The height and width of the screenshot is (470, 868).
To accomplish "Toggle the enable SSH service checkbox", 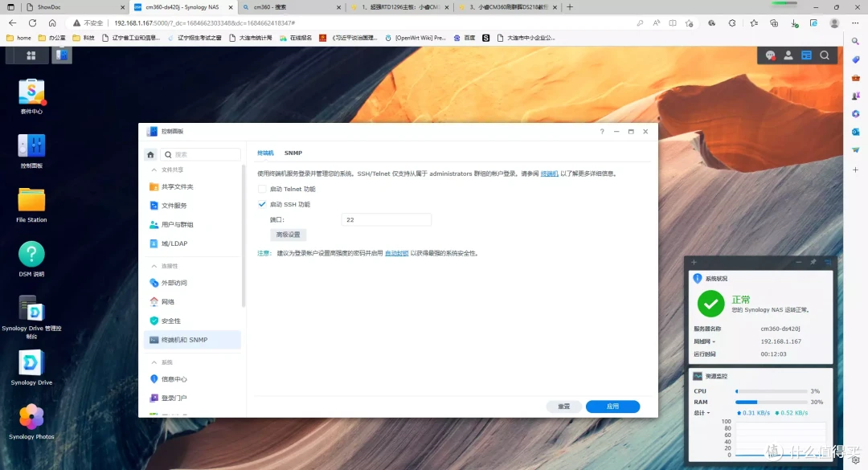I will tap(262, 204).
